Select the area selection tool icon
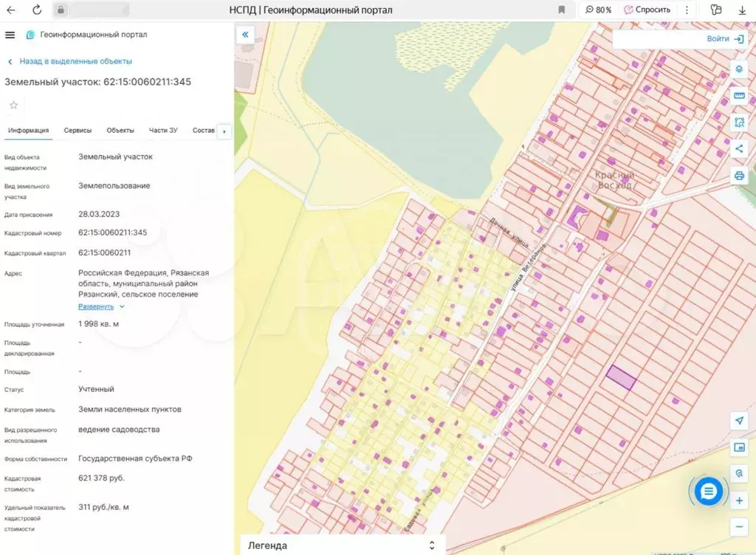Screen dimensions: 756x555 click(x=739, y=123)
